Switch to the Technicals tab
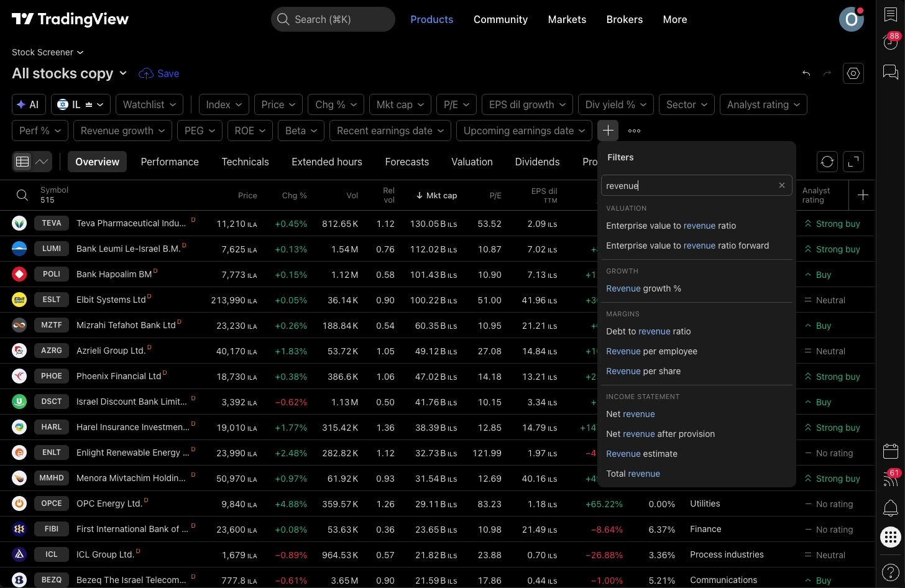 245,162
